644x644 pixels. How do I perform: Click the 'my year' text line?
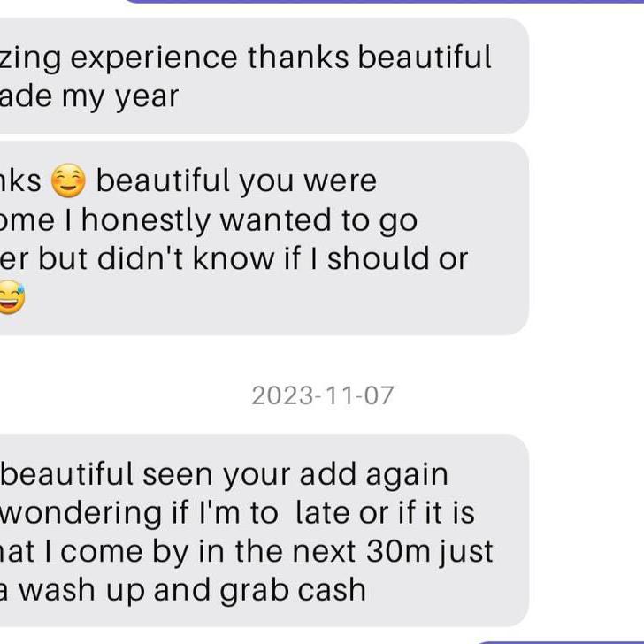tap(88, 96)
